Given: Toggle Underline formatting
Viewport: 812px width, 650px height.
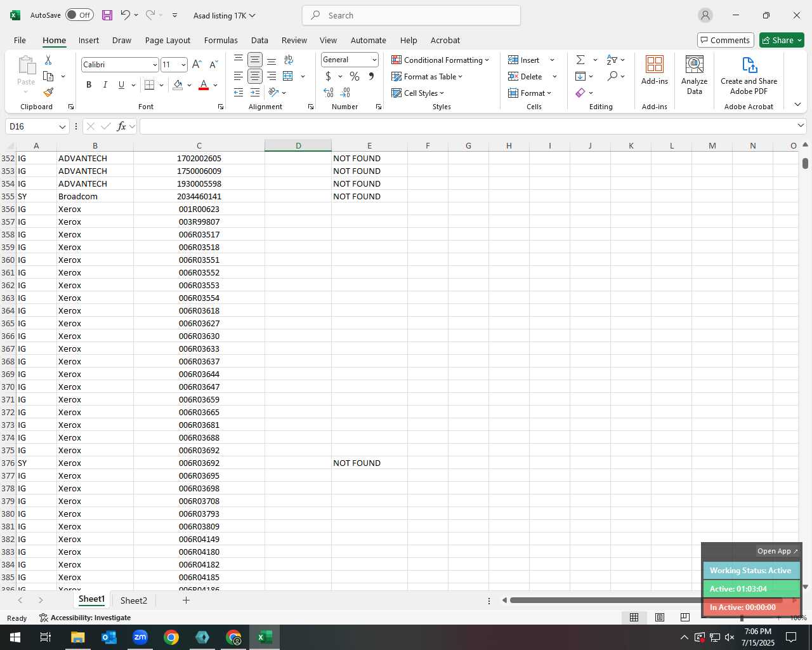Looking at the screenshot, I should [121, 84].
